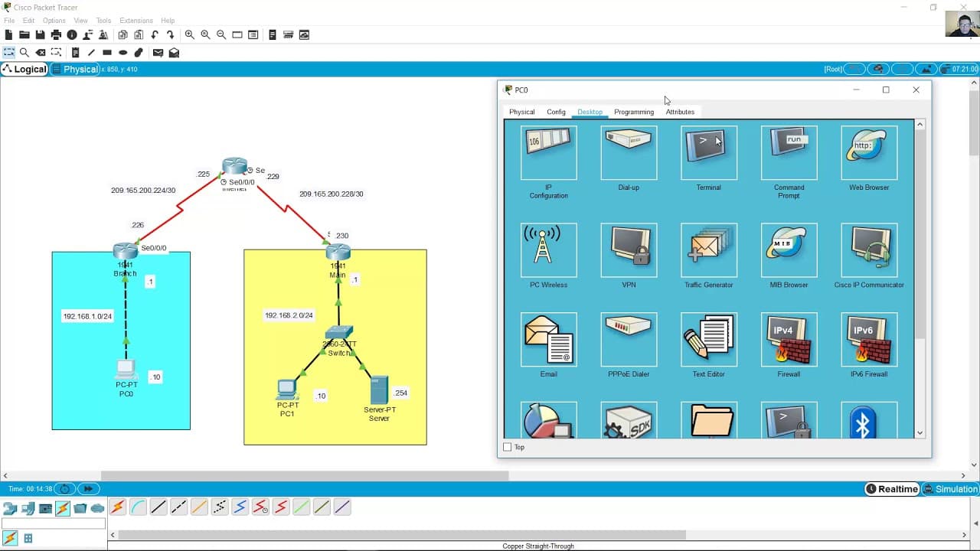Open the Terminal app on PC0
Viewport: 980px width, 551px height.
709,153
